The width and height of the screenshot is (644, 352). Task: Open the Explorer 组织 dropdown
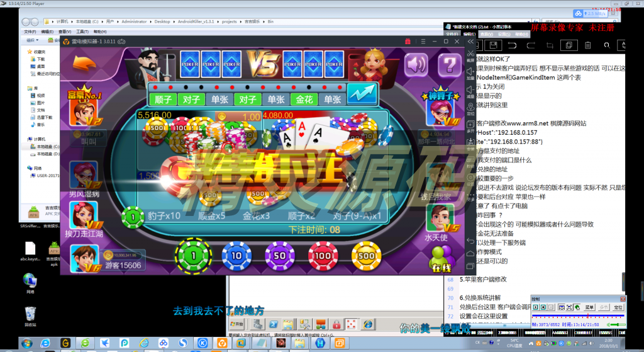[33, 40]
